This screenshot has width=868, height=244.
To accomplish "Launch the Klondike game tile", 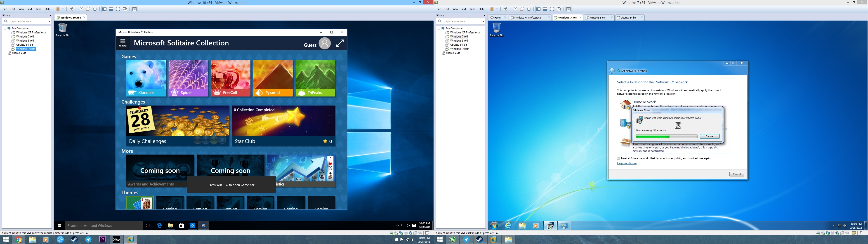I will pyautogui.click(x=146, y=79).
